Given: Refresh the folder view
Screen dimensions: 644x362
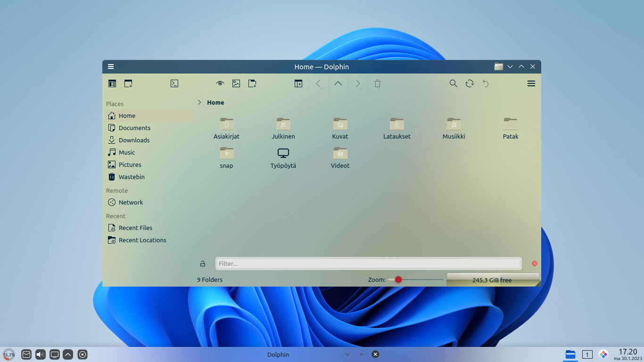Looking at the screenshot, I should (x=470, y=83).
